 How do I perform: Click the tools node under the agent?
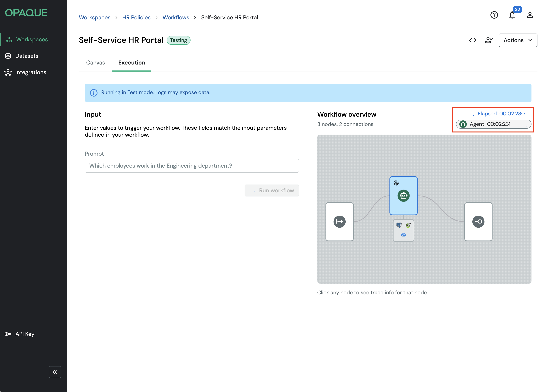point(403,230)
